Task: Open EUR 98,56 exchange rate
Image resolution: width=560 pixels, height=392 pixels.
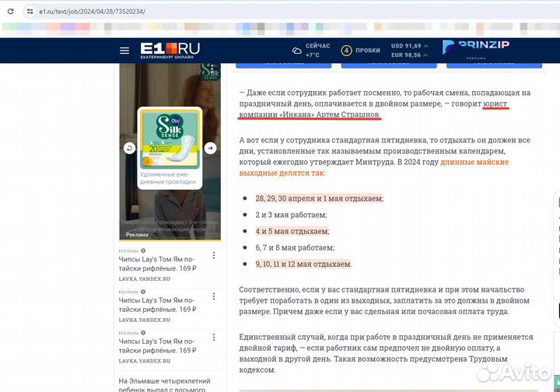Action: coord(409,55)
